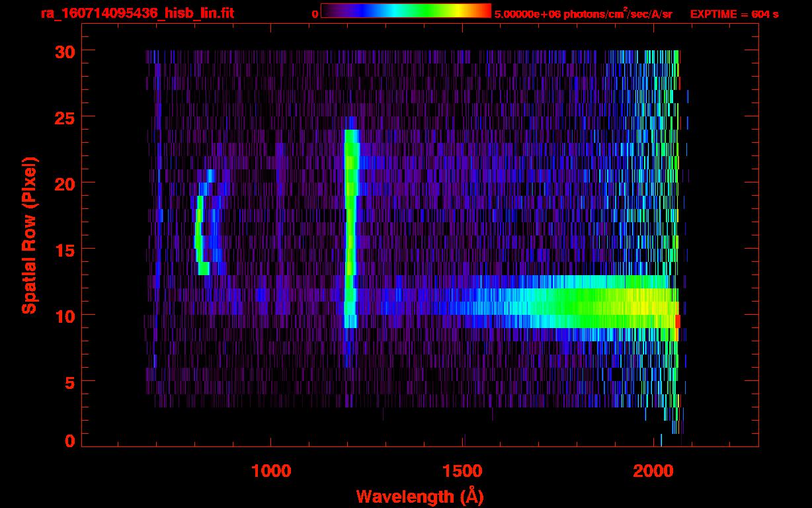Click the rainbow color scale bar
812x508 pixels.
click(405, 11)
